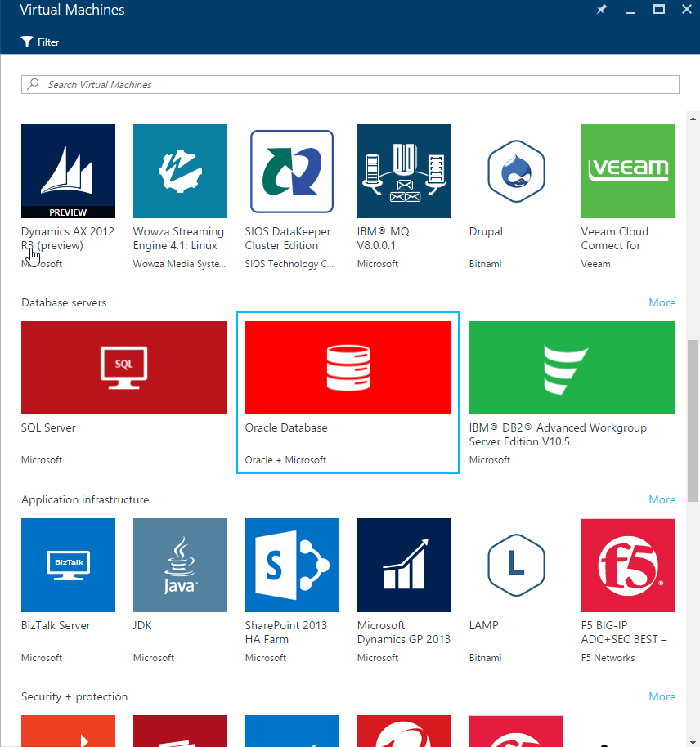Click the 'Database servers' section heading
700x747 pixels.
click(x=64, y=303)
